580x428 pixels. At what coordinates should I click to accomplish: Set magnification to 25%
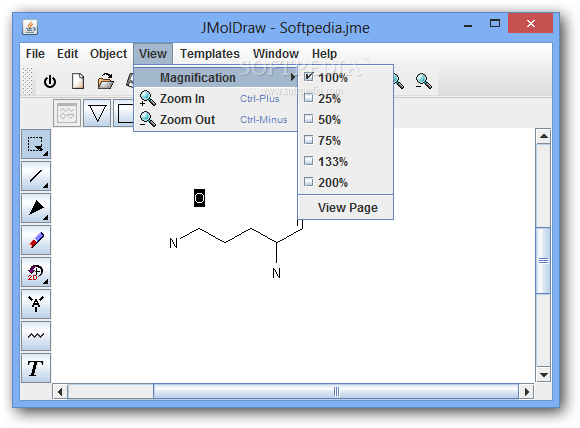pyautogui.click(x=345, y=99)
